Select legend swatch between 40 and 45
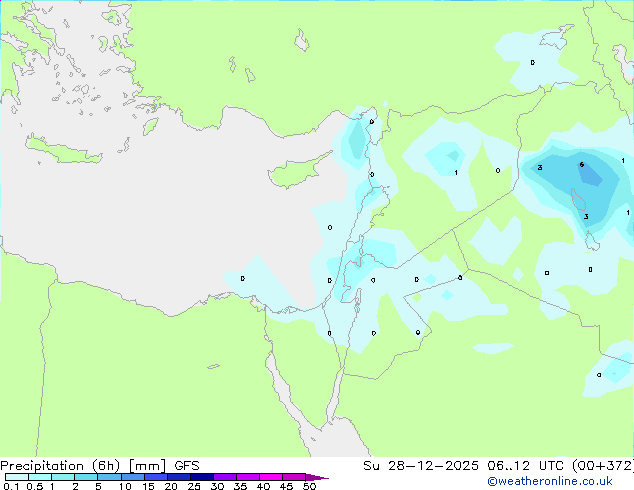 (271, 477)
